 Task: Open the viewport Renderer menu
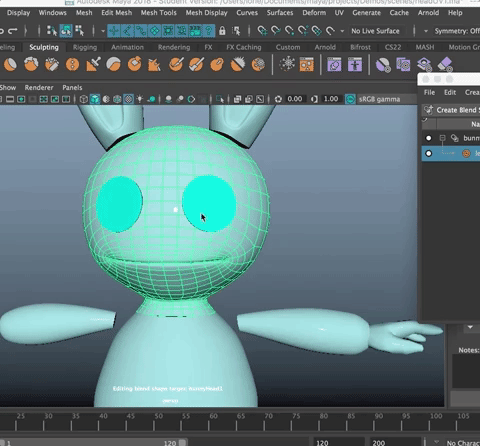(39, 87)
